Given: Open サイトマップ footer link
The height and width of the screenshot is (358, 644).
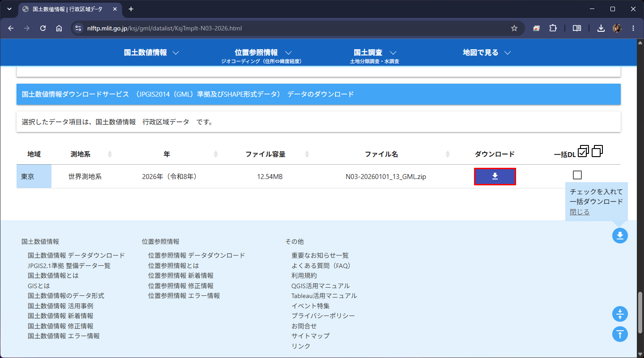Looking at the screenshot, I should (311, 336).
